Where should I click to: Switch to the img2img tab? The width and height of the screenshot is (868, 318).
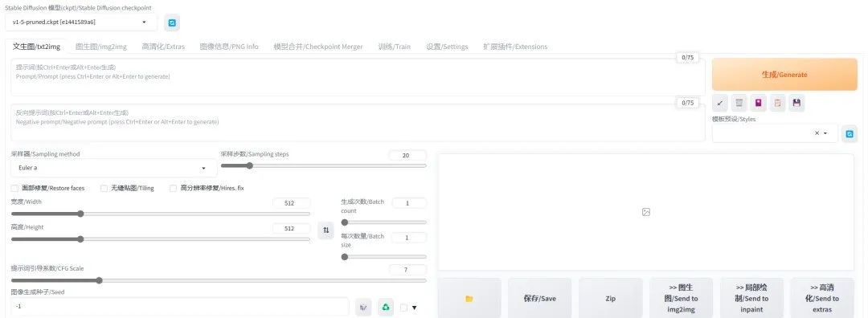(100, 47)
